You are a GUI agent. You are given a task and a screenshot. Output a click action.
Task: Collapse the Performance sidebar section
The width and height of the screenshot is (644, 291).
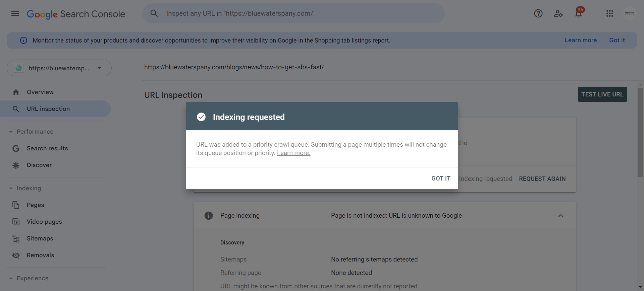click(11, 132)
